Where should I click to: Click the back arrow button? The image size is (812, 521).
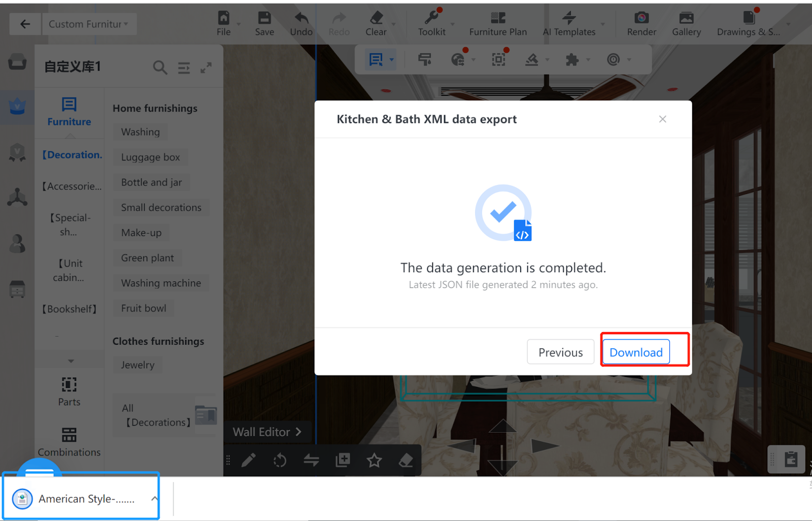[x=25, y=24]
